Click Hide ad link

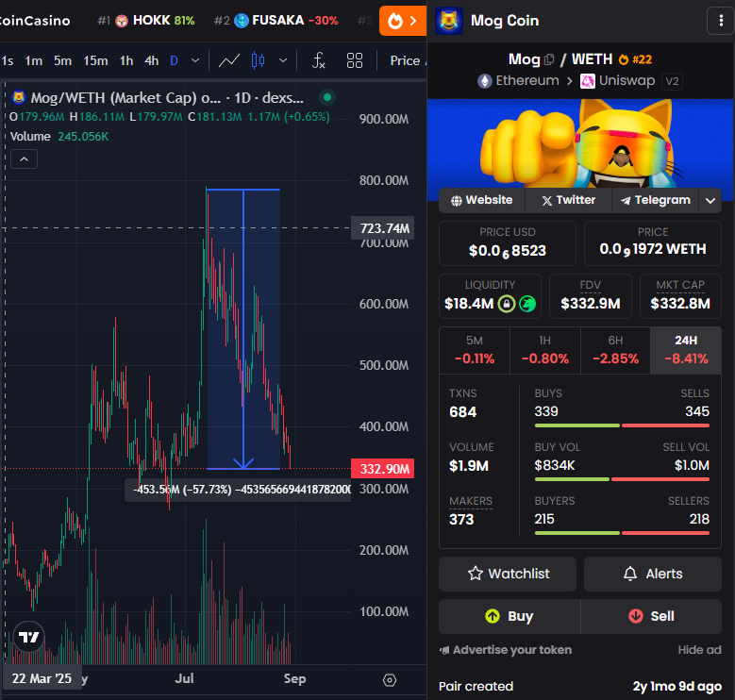(x=699, y=650)
